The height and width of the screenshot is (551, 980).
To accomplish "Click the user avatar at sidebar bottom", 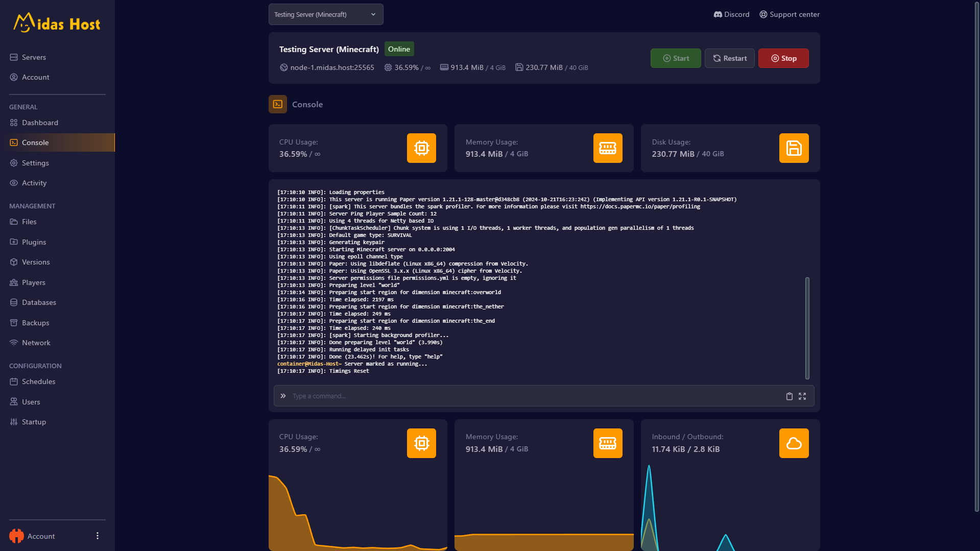I will (16, 536).
